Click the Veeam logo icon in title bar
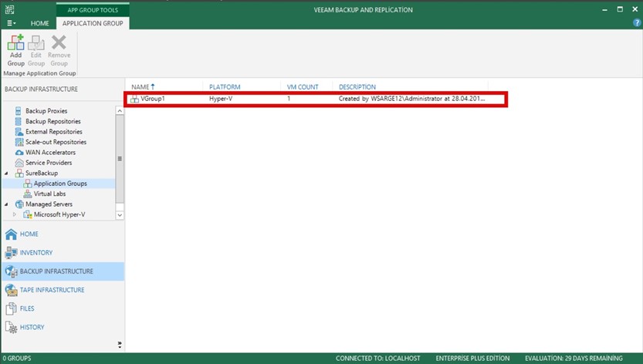 coord(9,9)
